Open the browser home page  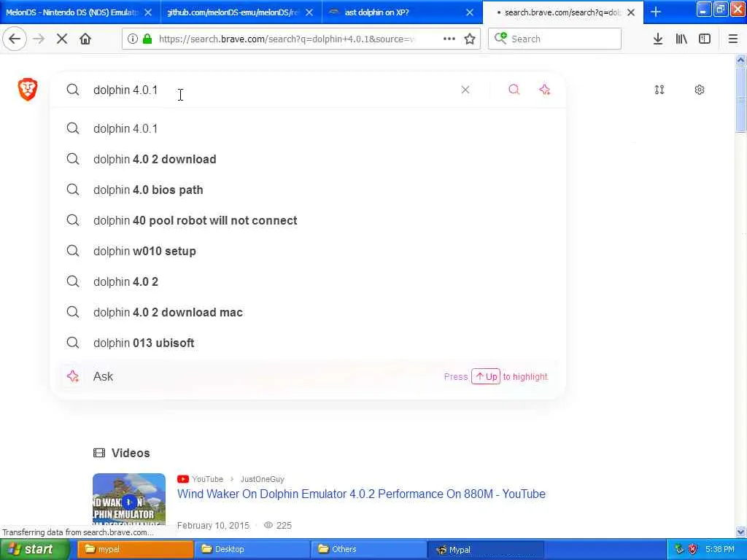(85, 39)
